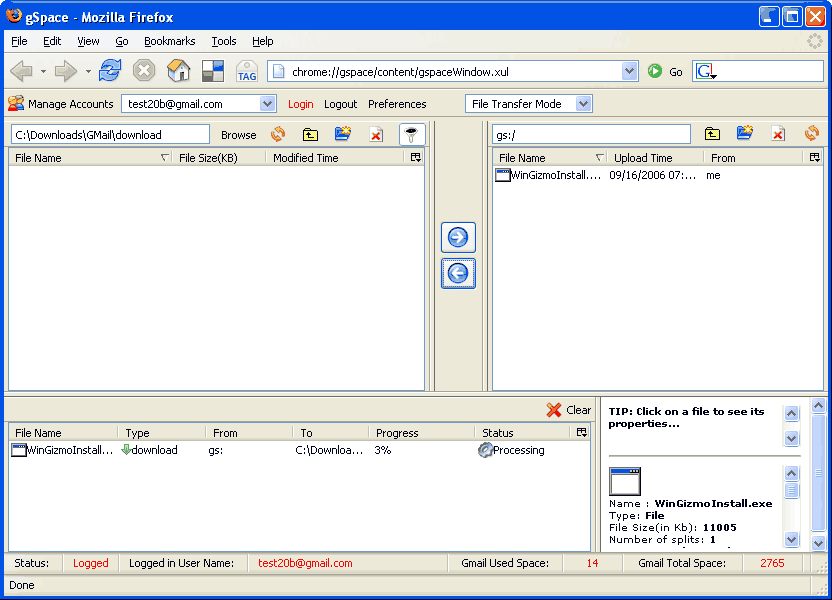Click the Firefox forward arrow button
This screenshot has height=600, width=832.
(66, 71)
